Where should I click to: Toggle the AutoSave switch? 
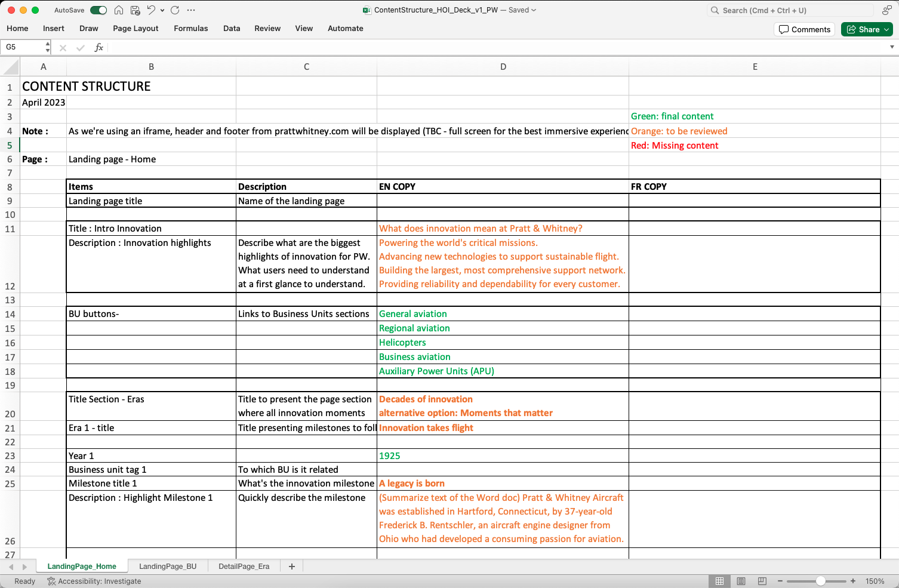click(98, 10)
